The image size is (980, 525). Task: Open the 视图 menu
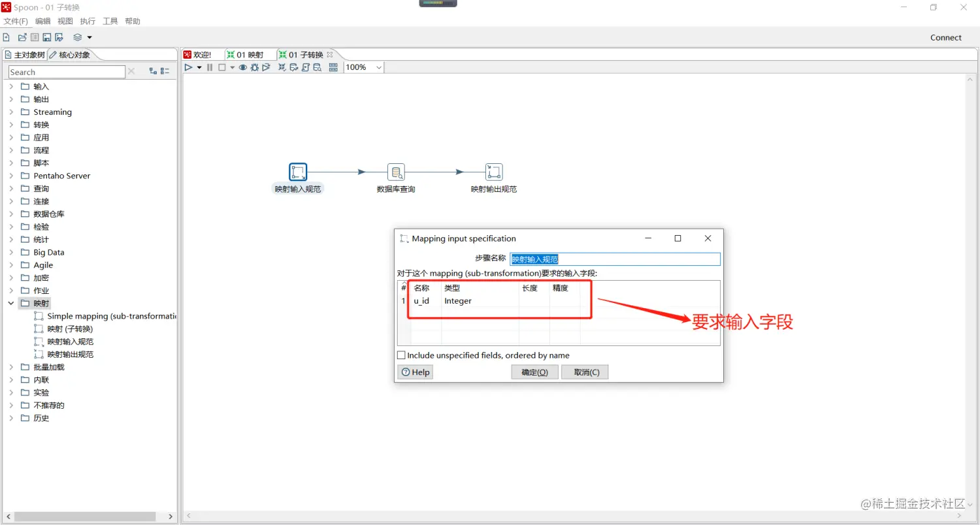tap(65, 22)
